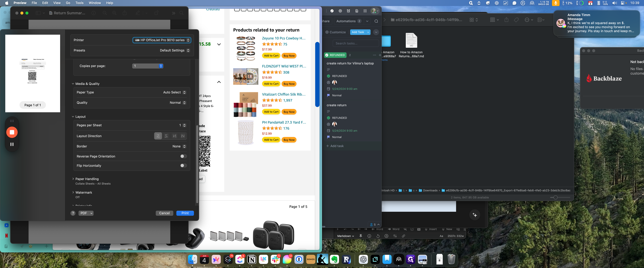Viewport: 644px width, 268px height.
Task: Open Paper Type Auto Select dropdown
Action: (x=174, y=92)
